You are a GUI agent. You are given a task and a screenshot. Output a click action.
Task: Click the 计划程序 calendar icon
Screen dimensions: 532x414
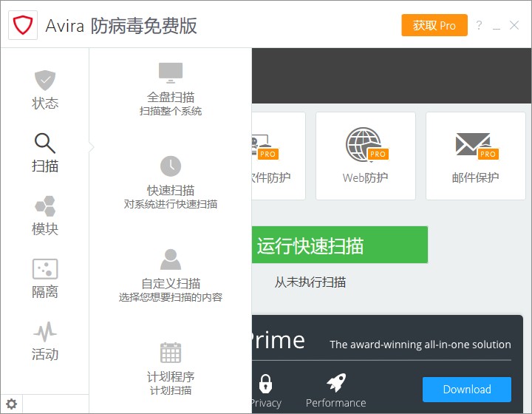pos(171,353)
